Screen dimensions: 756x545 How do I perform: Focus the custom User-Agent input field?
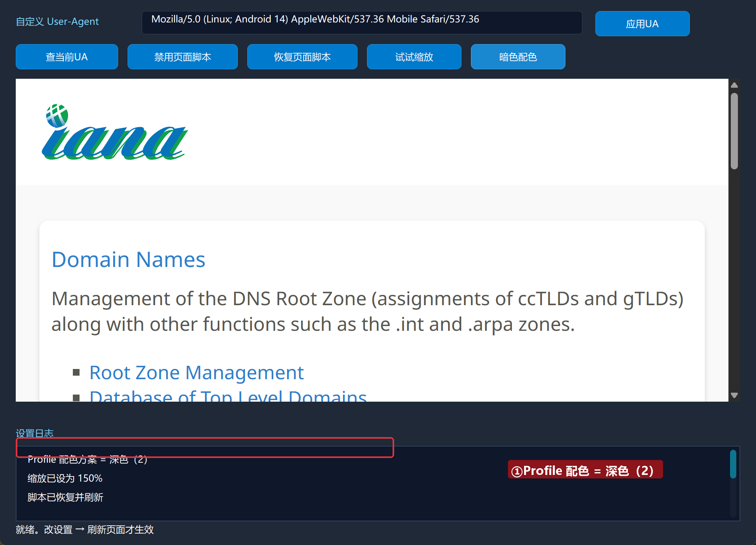pos(362,22)
